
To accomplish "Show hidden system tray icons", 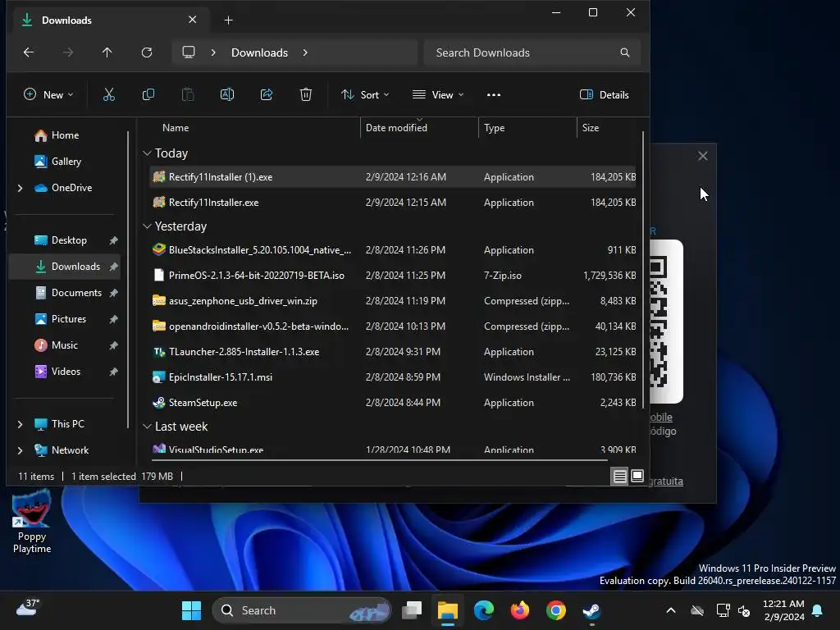I will [671, 610].
